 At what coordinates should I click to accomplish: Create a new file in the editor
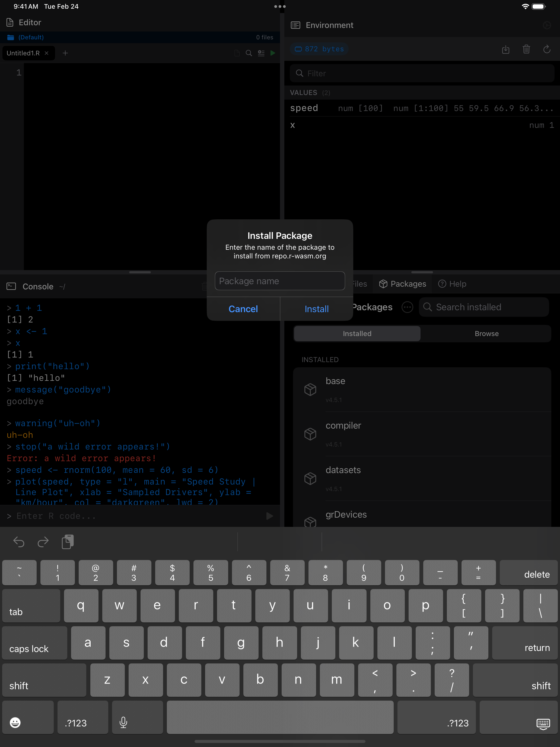[65, 53]
